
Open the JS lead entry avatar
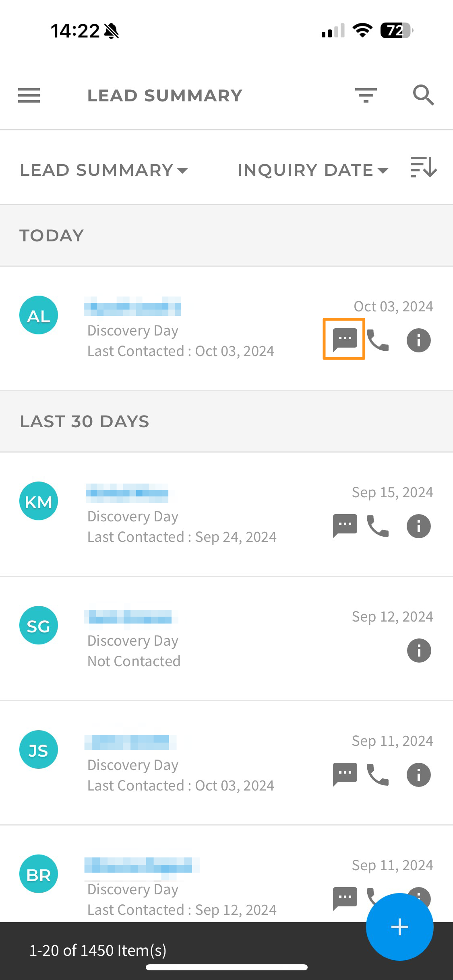(39, 749)
